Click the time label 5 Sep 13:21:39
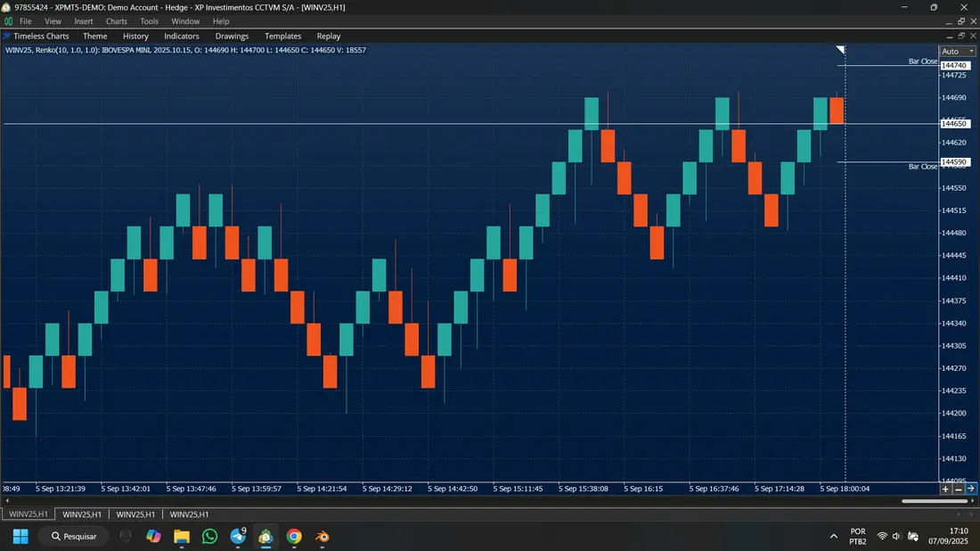This screenshot has width=980, height=551. tap(61, 489)
